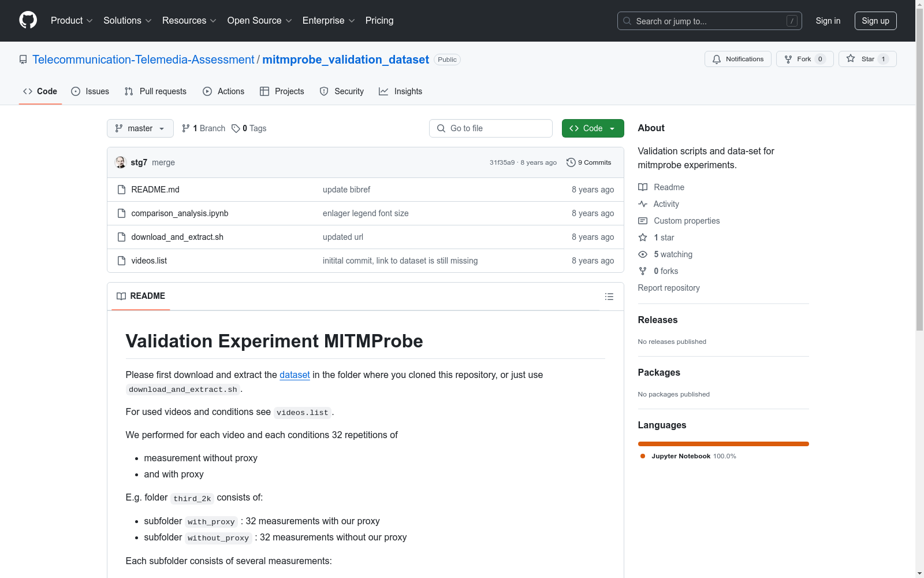Click the dataset hyperlink in README

point(295,375)
